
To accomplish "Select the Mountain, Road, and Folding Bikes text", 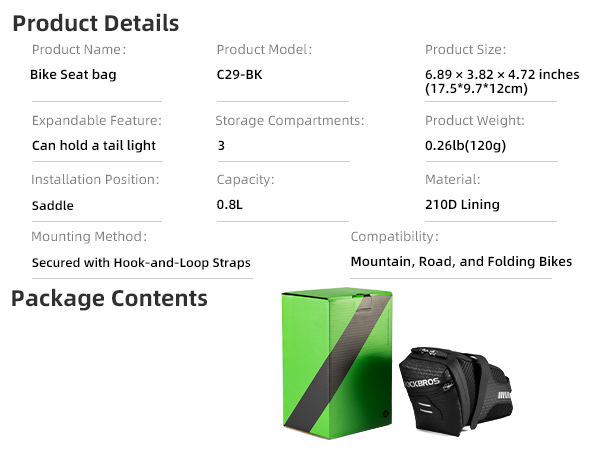I will [461, 261].
